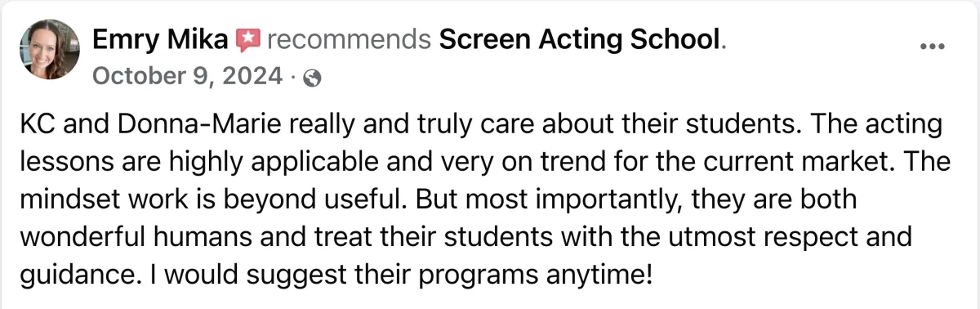Screen dimensions: 980x309
Task: Open the three-dot post options menu
Action: pos(932,47)
